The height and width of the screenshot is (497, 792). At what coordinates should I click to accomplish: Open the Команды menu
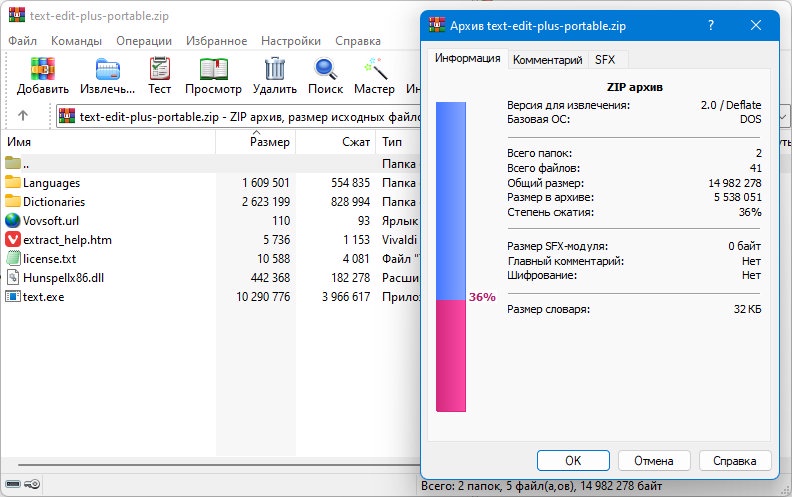(76, 41)
